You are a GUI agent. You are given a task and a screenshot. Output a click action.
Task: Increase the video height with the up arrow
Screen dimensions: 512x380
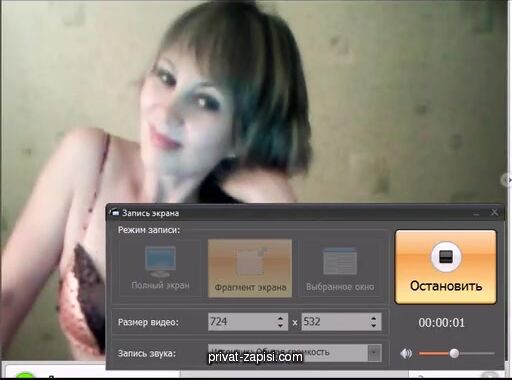click(374, 318)
